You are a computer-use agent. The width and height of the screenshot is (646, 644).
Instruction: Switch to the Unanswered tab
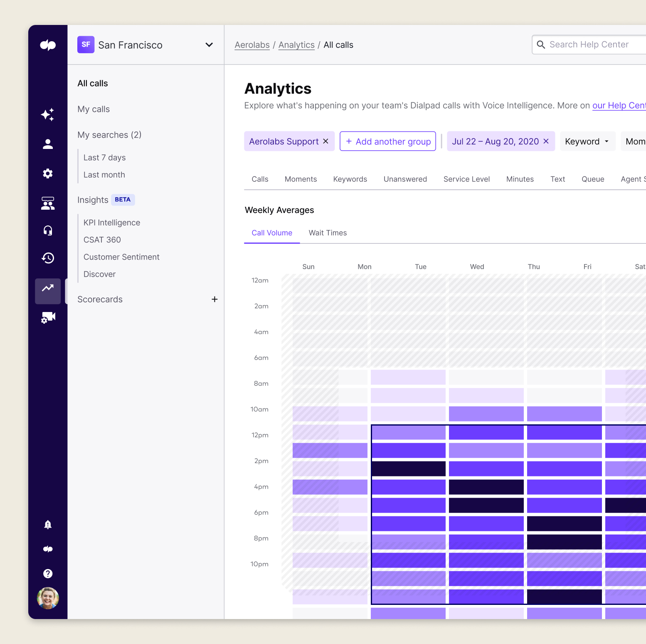tap(405, 179)
